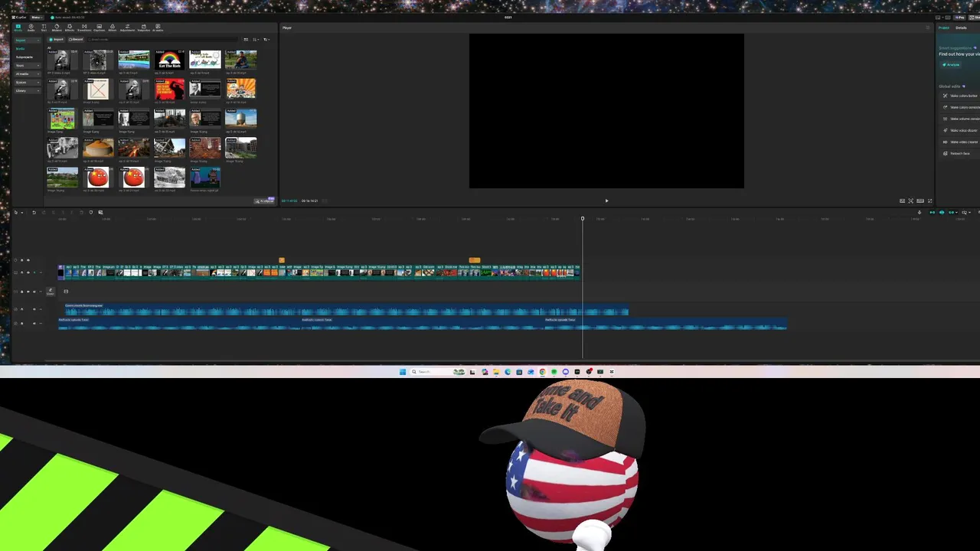
Task: Open the Templates tab in top toolbar
Action: click(x=144, y=28)
